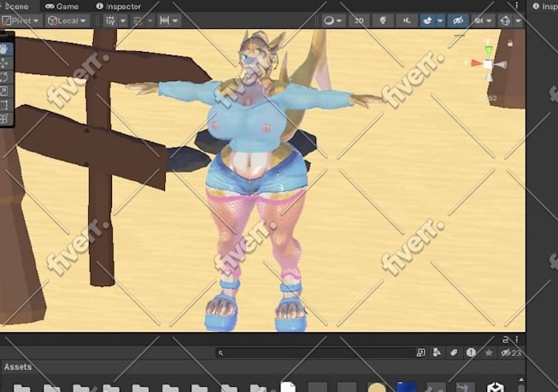Click the Favorites star icon
Screen dimensions: 558x392
click(x=489, y=353)
